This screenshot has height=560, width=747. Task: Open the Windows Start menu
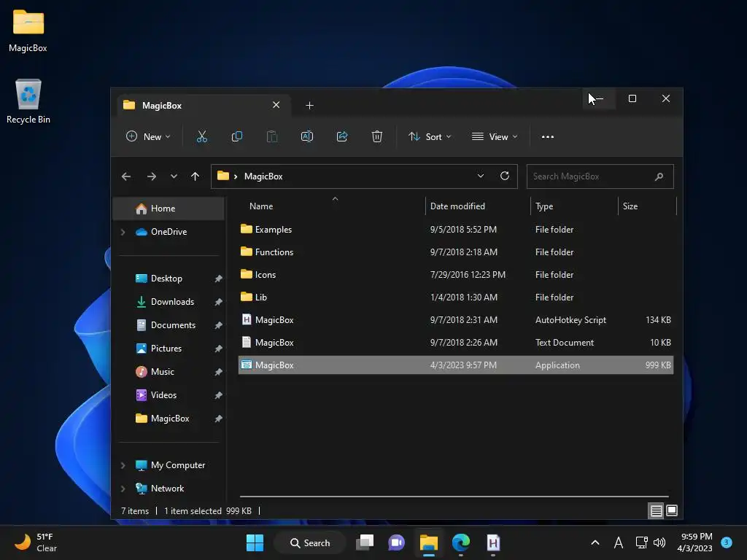(x=255, y=542)
